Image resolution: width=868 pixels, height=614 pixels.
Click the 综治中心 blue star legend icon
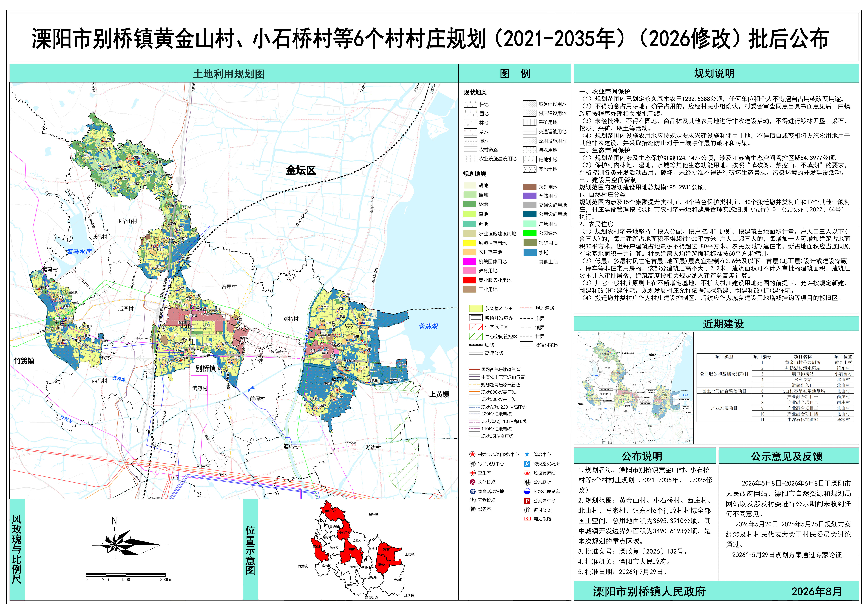click(x=527, y=454)
